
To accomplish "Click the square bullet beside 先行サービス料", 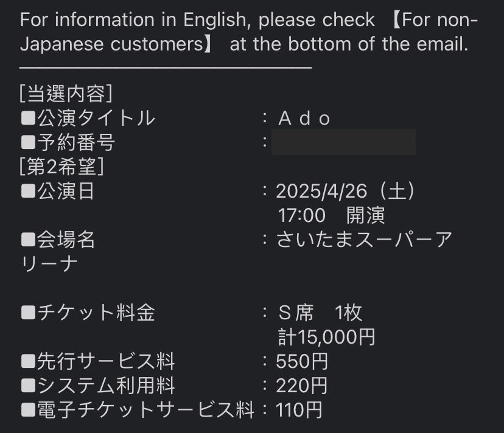I will tap(28, 361).
